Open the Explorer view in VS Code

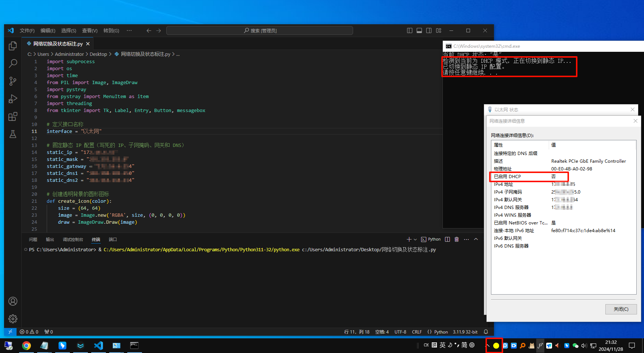point(13,46)
